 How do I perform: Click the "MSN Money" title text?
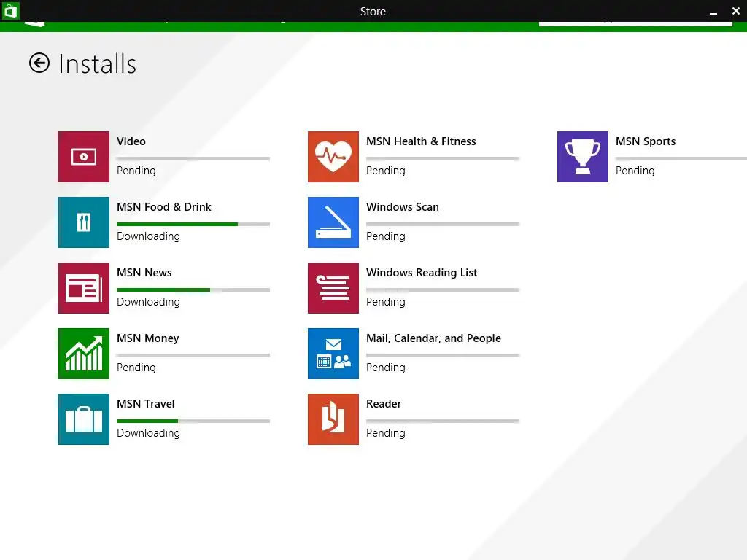point(148,338)
